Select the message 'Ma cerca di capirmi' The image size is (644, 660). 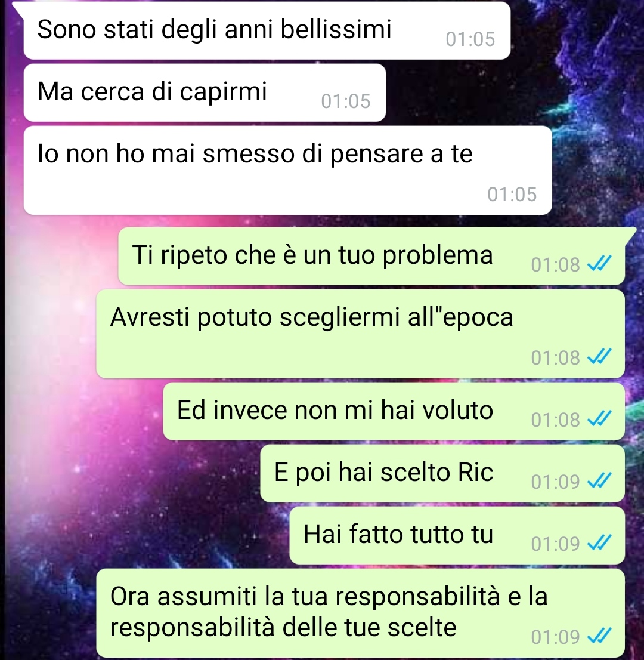205,92
